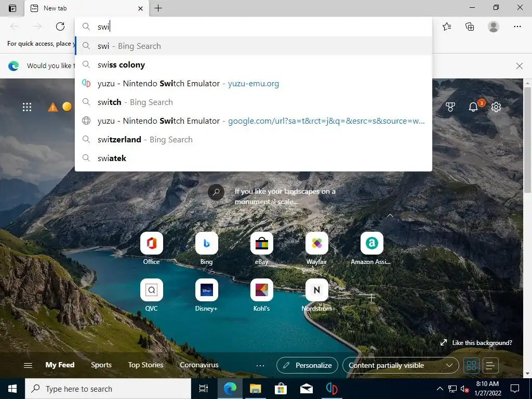The height and width of the screenshot is (399, 532).
Task: Open yuzu google.com/url suggestion
Action: click(x=254, y=121)
